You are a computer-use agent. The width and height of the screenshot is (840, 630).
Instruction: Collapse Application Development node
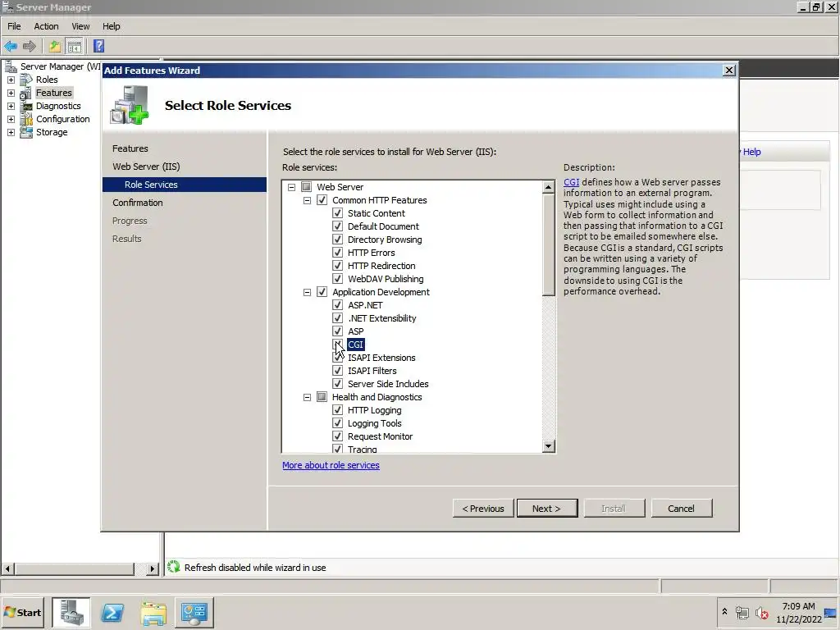tap(307, 293)
